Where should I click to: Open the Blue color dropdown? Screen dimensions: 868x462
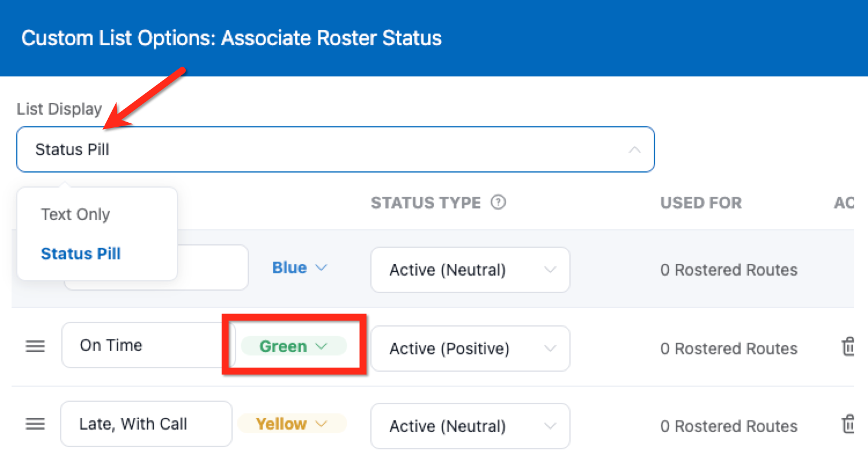[300, 267]
